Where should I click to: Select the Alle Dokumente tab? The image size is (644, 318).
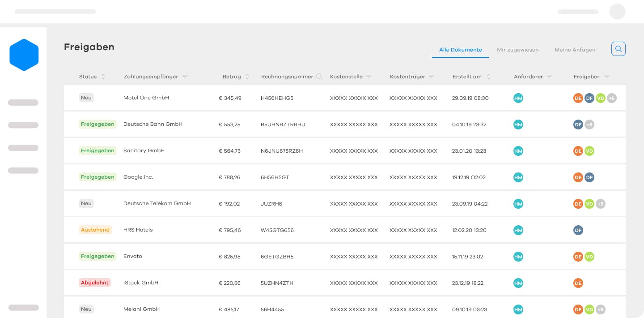tap(460, 50)
